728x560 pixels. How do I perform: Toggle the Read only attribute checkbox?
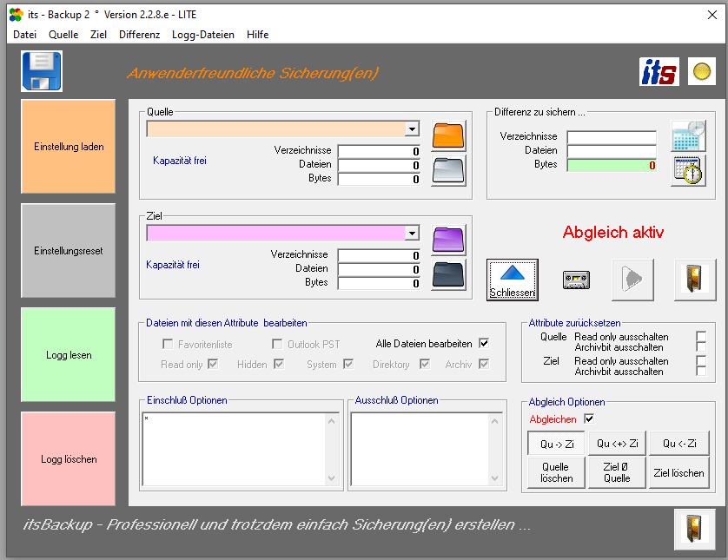[x=213, y=364]
